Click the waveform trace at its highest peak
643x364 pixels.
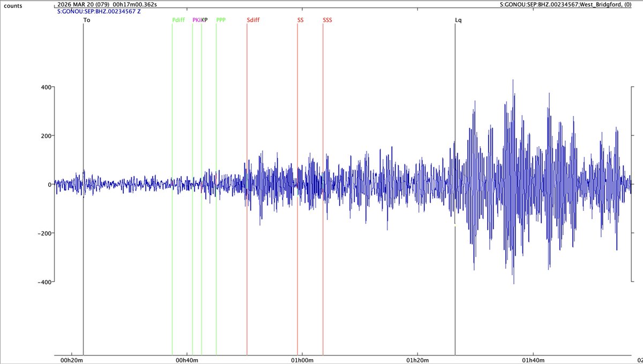512,80
